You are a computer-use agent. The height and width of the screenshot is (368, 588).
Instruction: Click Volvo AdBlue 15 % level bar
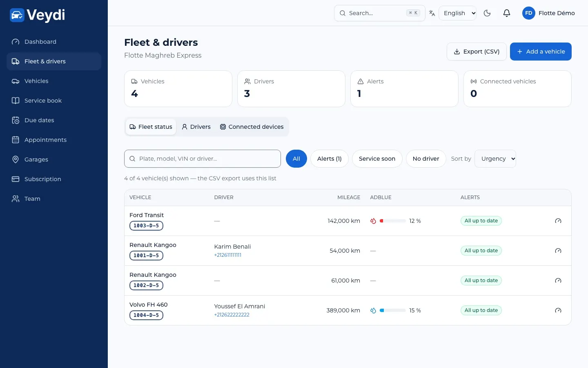coord(393,310)
